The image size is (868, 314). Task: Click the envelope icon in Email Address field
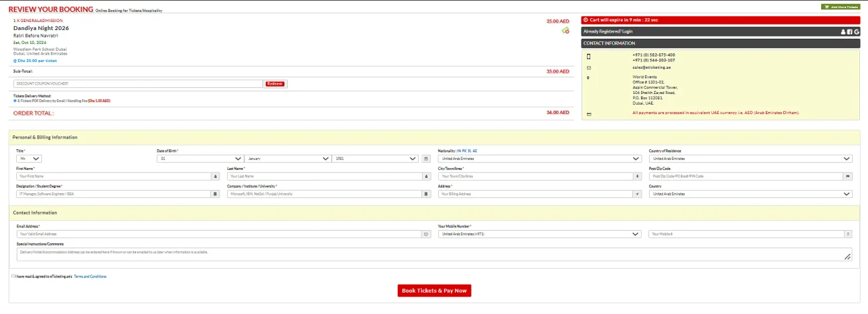coord(427,234)
